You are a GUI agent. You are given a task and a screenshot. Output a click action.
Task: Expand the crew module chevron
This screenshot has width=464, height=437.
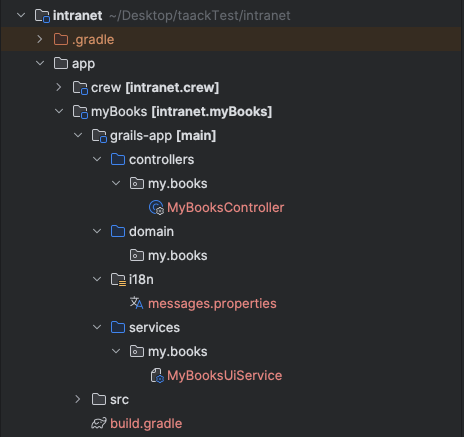coord(59,87)
